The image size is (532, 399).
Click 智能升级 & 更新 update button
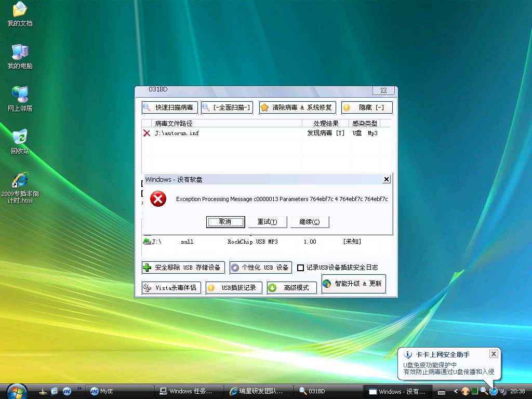(x=353, y=284)
